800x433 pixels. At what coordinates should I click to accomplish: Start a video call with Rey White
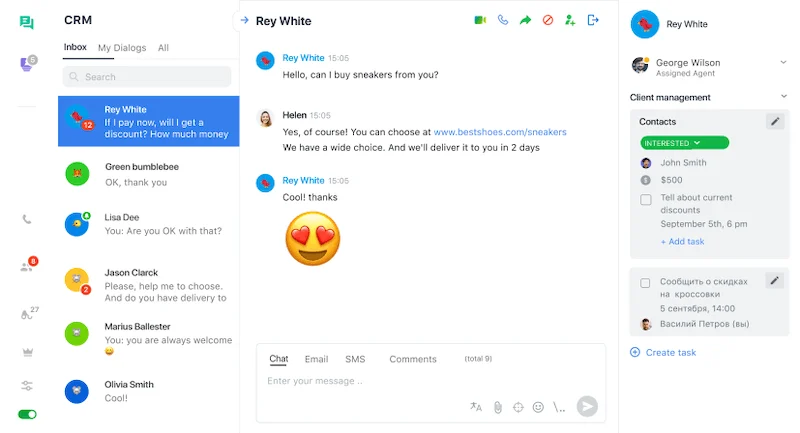(x=480, y=20)
